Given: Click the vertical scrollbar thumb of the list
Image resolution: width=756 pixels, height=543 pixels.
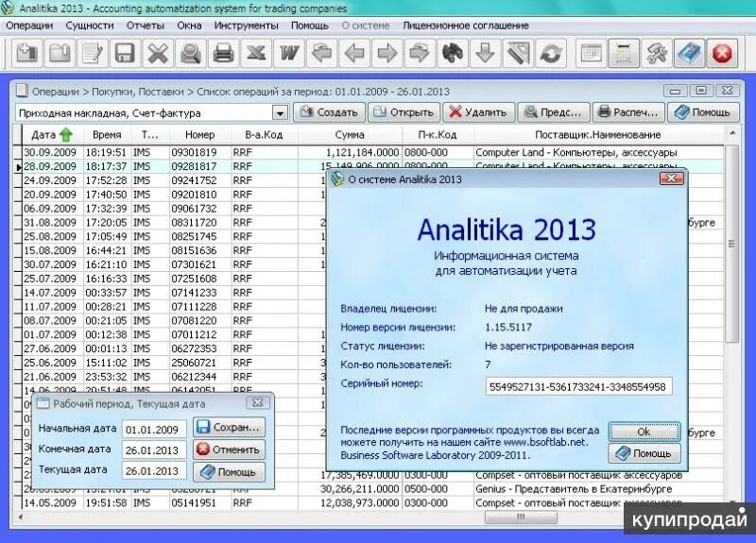Looking at the screenshot, I should pos(731,244).
